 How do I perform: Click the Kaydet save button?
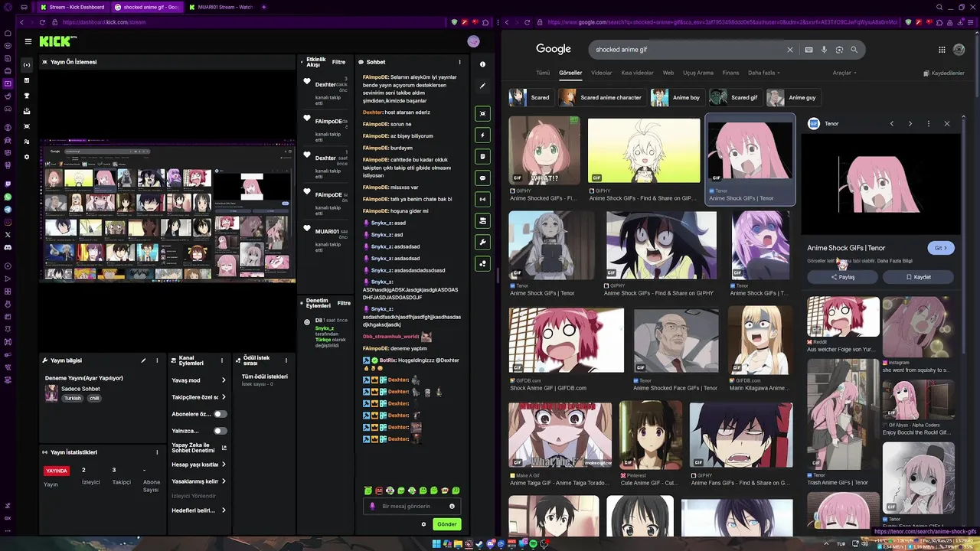tap(918, 277)
